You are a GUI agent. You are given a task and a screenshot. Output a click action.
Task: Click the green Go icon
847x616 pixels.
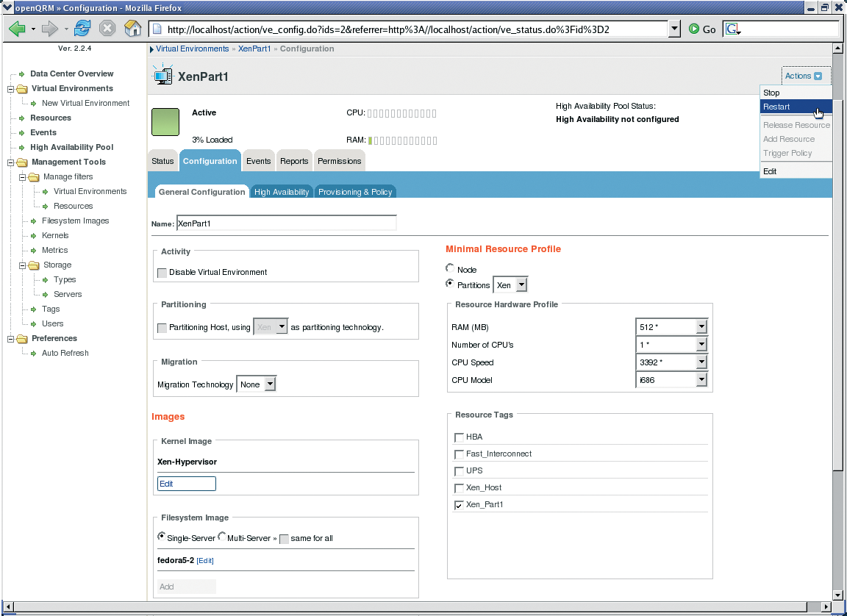[694, 29]
